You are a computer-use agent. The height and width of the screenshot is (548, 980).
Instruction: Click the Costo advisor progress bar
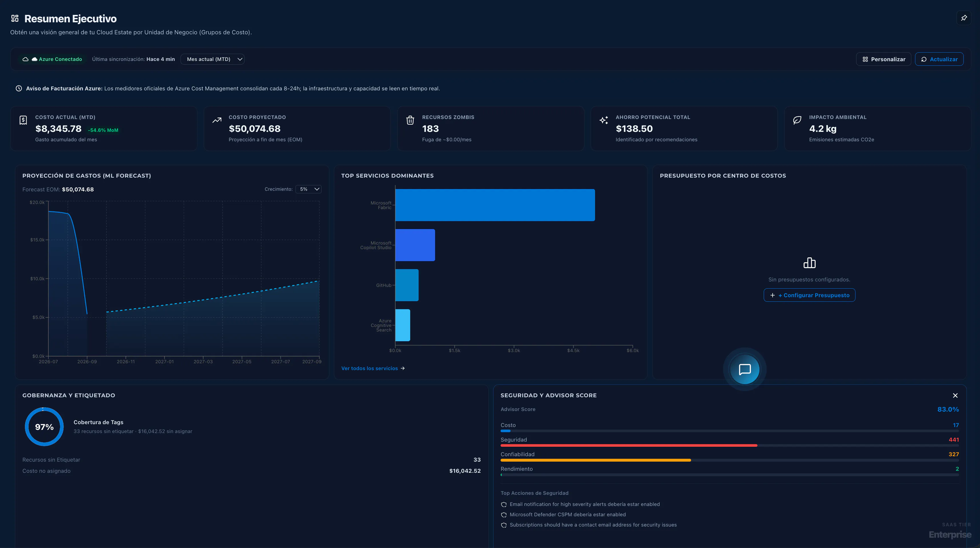(x=729, y=431)
